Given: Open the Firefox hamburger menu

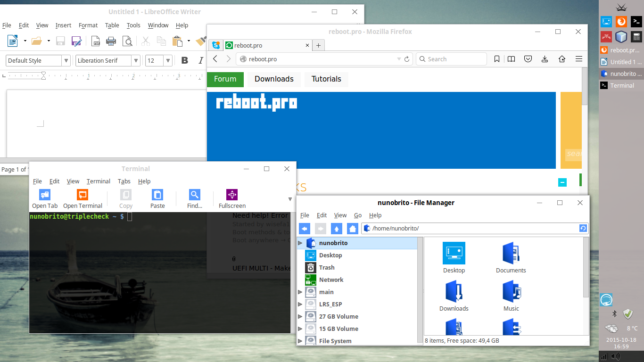Looking at the screenshot, I should (579, 59).
